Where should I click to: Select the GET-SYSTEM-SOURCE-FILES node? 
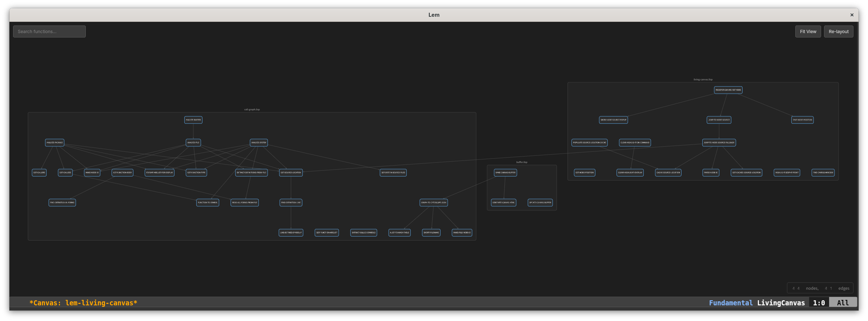coord(393,173)
